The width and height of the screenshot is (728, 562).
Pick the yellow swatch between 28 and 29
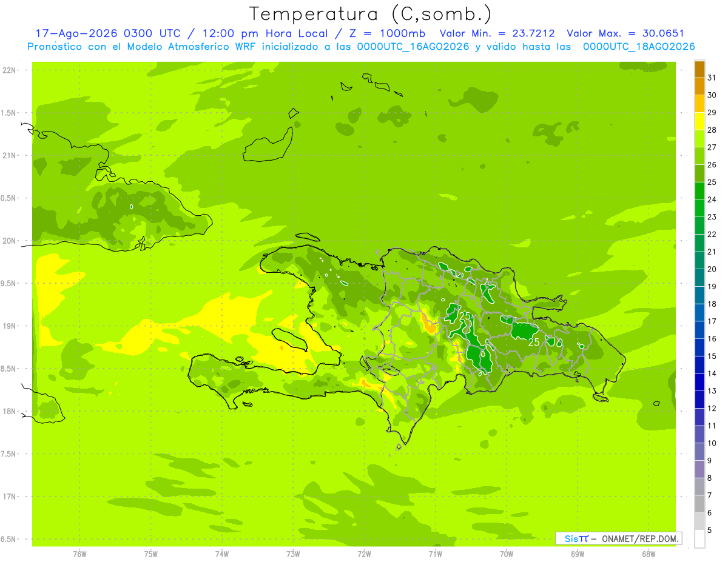tap(699, 121)
